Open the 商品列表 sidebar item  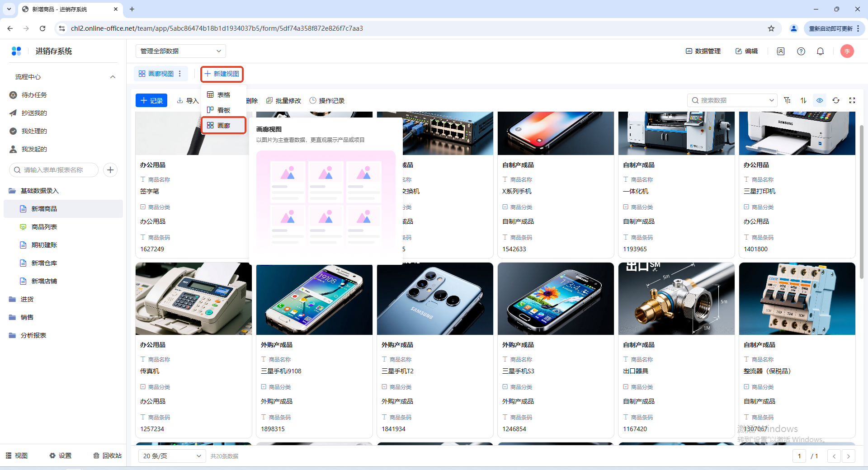(x=44, y=227)
